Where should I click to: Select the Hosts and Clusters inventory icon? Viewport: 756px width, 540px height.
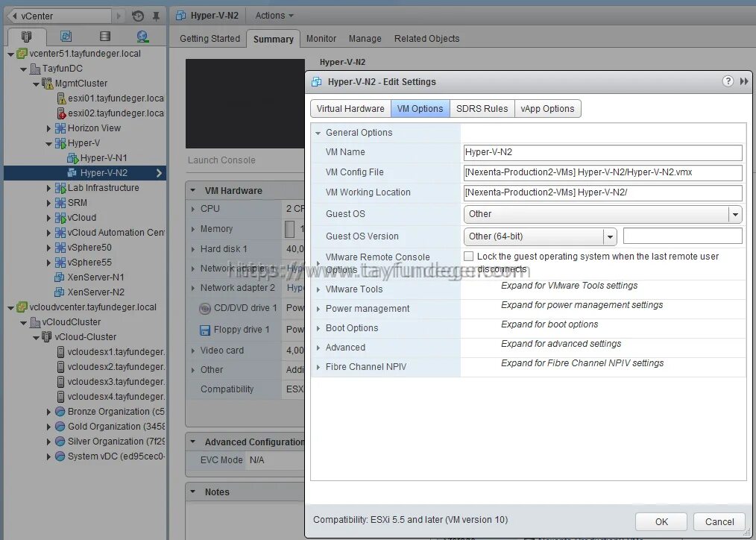pos(27,37)
